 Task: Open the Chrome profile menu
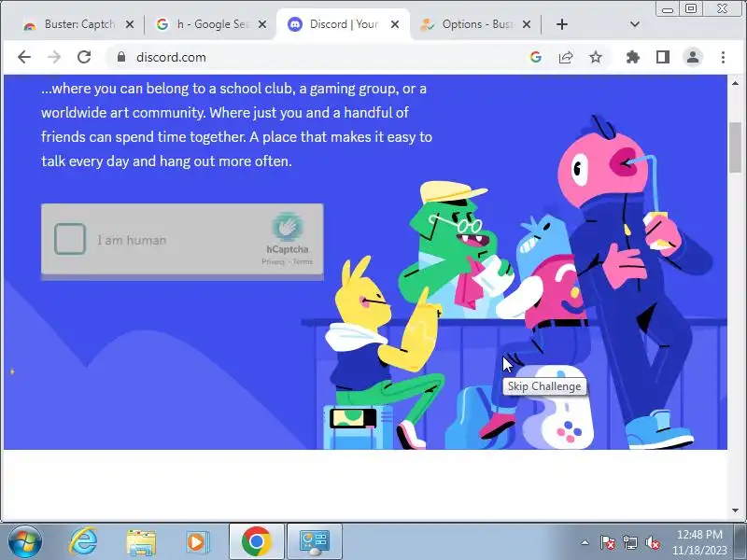(693, 57)
